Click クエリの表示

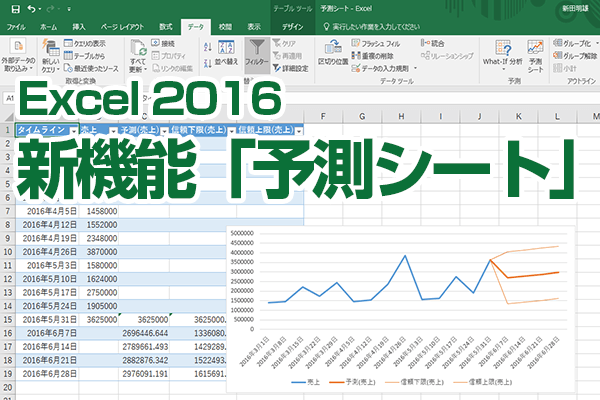[x=85, y=43]
